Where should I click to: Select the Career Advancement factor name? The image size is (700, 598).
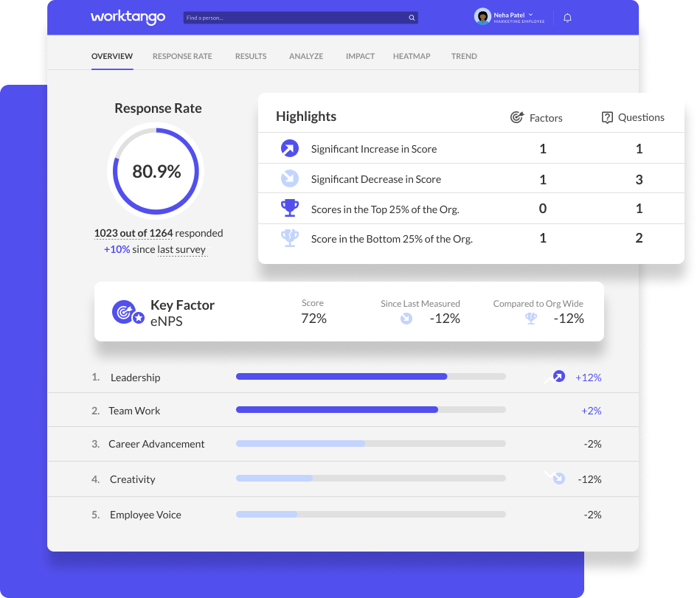click(x=156, y=444)
